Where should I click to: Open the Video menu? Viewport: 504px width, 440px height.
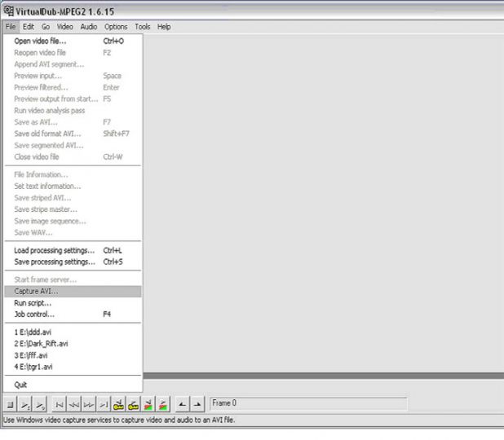64,27
